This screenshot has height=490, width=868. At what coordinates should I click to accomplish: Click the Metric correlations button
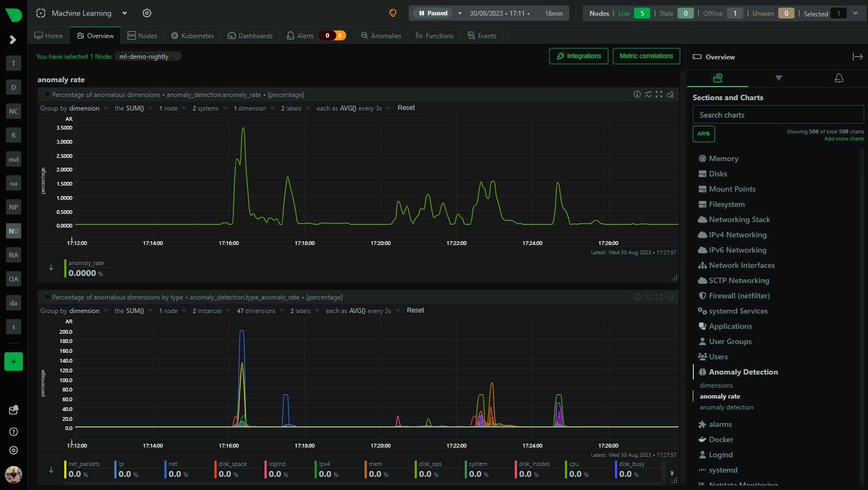(646, 56)
